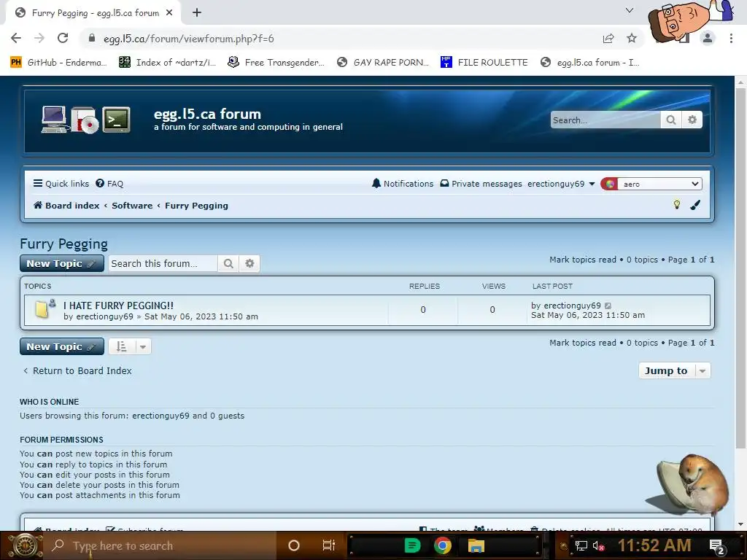Click the muted volume tray icon
Screen dimensions: 747x560
[598, 545]
